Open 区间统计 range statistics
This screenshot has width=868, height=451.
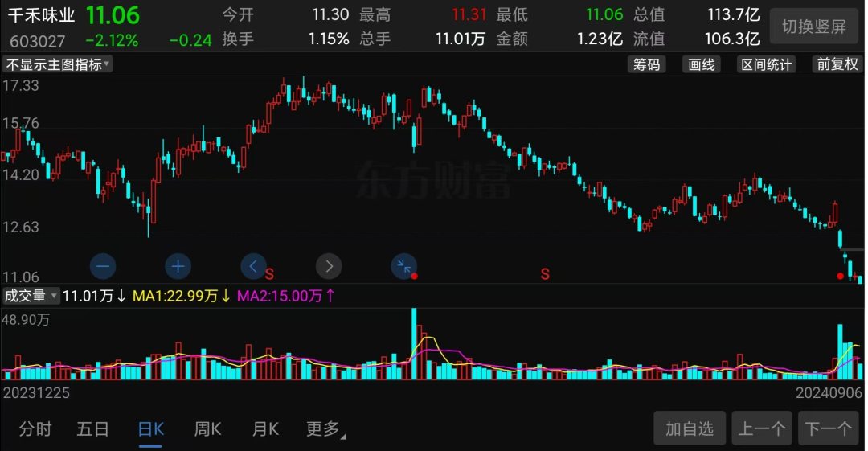click(767, 64)
